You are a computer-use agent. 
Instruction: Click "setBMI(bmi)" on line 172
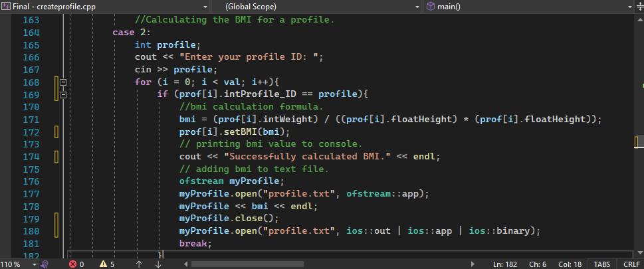(255, 132)
